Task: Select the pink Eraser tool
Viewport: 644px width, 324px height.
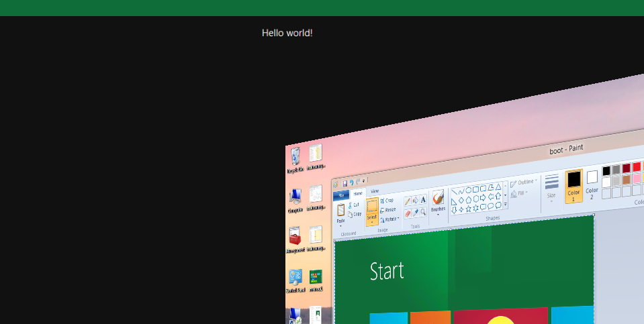Action: pos(408,214)
